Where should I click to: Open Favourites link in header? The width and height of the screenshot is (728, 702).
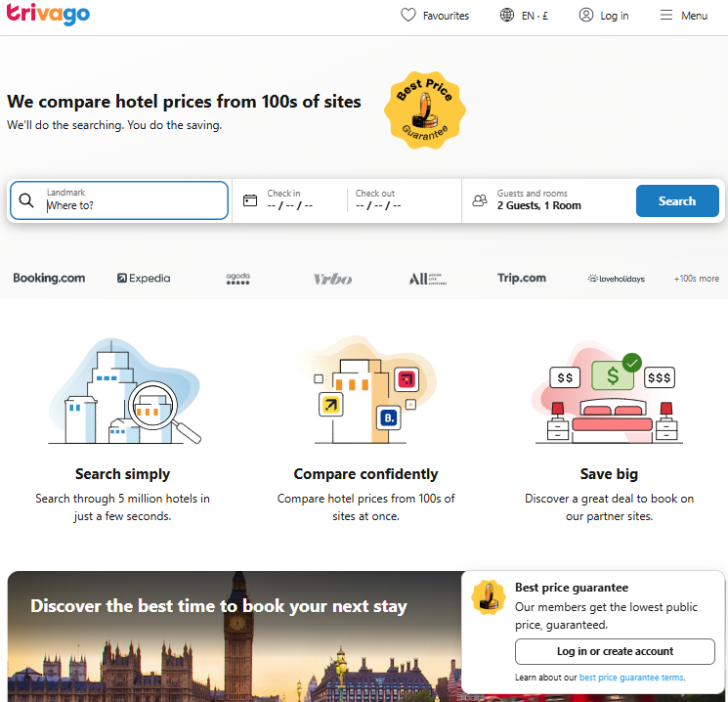(x=435, y=16)
